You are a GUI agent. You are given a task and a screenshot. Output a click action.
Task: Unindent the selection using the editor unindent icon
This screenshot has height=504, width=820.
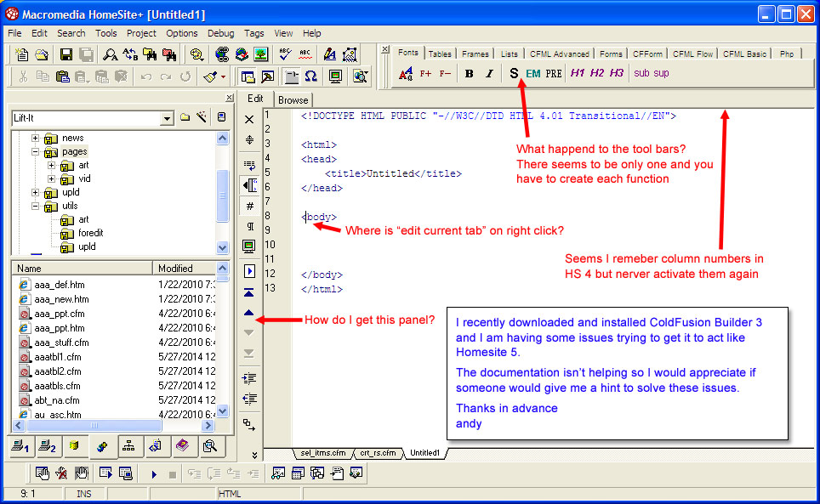pyautogui.click(x=249, y=399)
